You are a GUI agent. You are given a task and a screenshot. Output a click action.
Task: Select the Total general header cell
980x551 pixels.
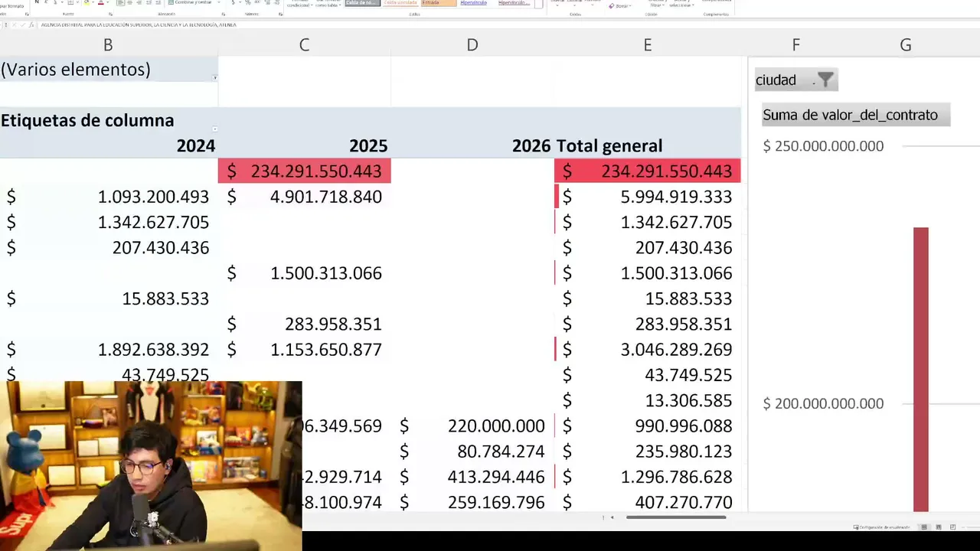(x=648, y=145)
